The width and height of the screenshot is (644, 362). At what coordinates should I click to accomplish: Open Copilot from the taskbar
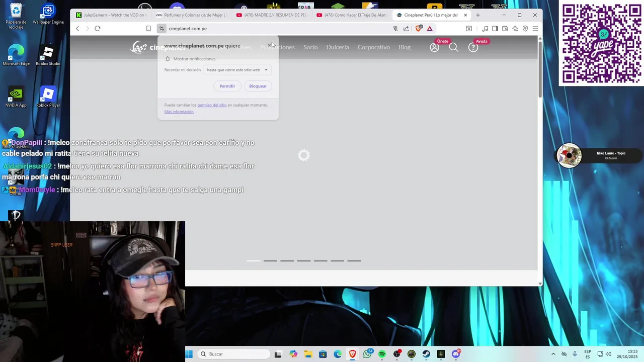(x=293, y=354)
